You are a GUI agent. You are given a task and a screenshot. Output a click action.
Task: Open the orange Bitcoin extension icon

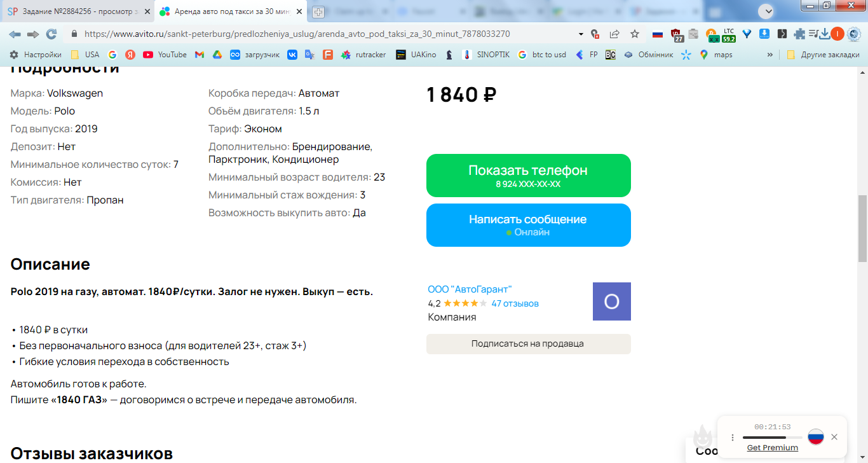coord(711,34)
